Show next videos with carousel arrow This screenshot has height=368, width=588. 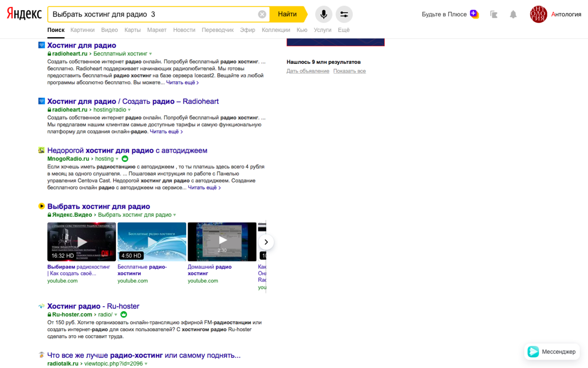(266, 242)
